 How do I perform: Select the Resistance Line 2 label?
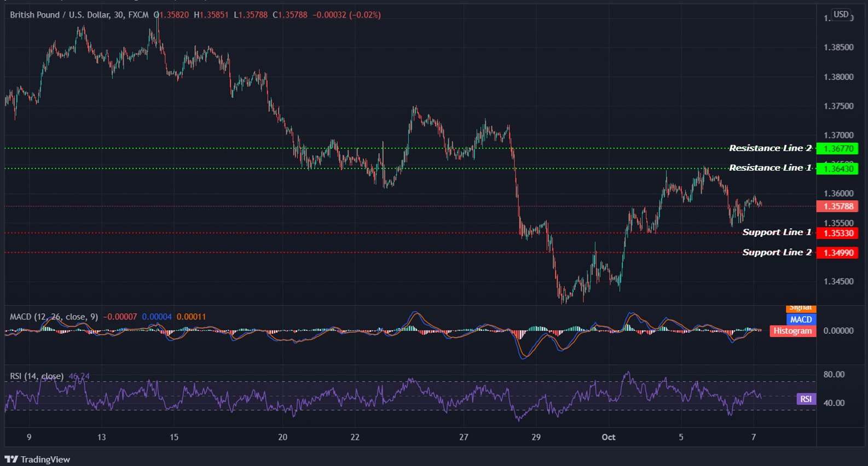(770, 148)
